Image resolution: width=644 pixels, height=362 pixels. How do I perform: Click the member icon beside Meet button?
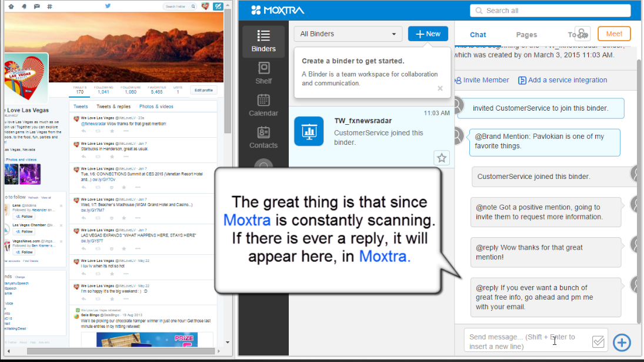click(582, 34)
